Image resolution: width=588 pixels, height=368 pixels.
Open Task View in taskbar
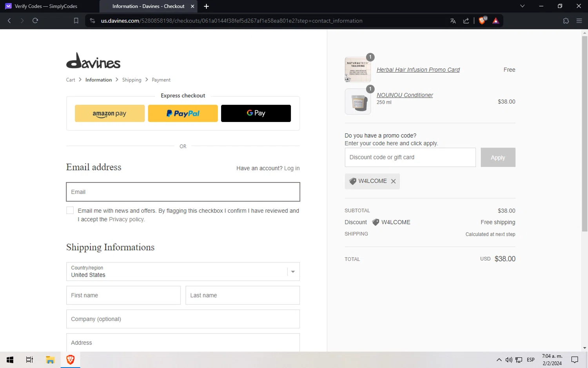[x=29, y=360]
